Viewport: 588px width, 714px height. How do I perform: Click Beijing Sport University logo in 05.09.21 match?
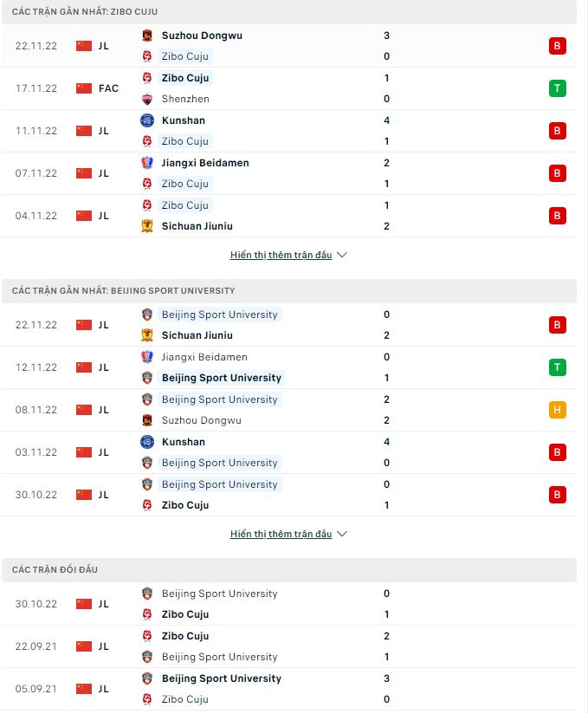click(147, 678)
